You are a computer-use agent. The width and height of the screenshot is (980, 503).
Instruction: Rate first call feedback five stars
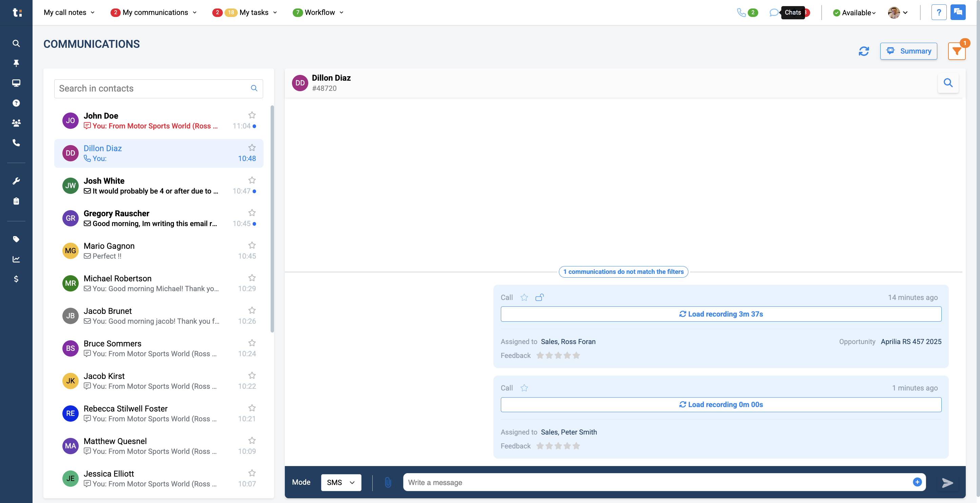point(576,356)
